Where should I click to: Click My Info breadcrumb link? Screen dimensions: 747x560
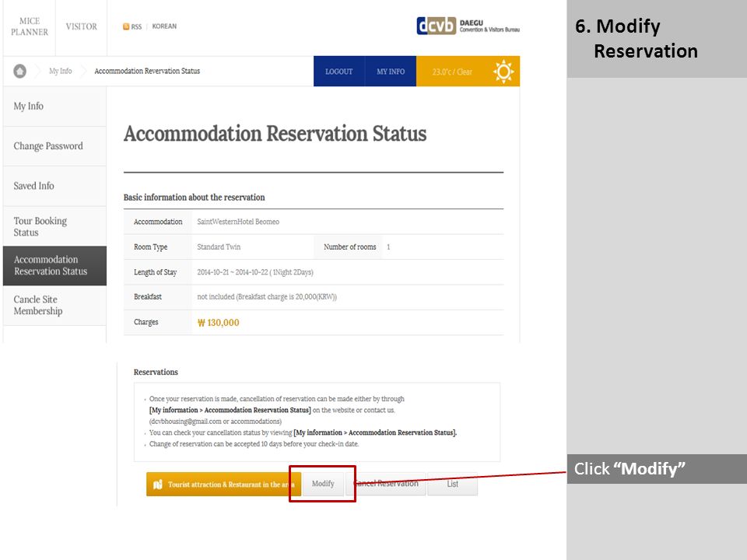coord(61,72)
